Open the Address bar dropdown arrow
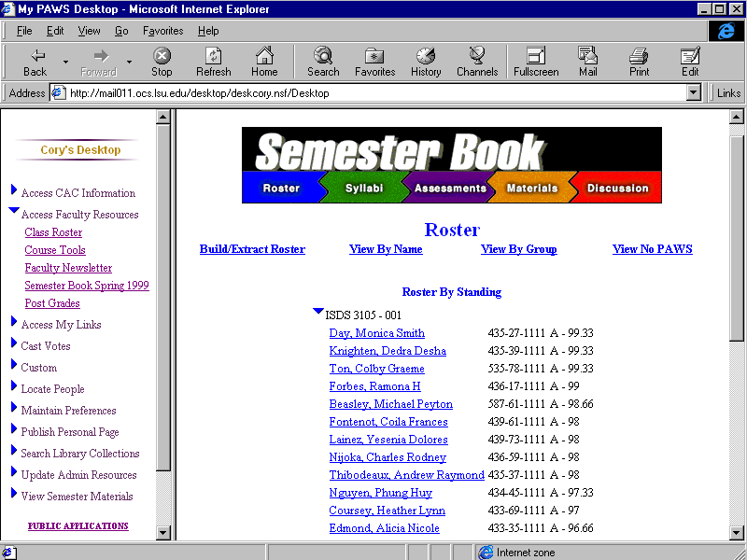 pos(694,92)
